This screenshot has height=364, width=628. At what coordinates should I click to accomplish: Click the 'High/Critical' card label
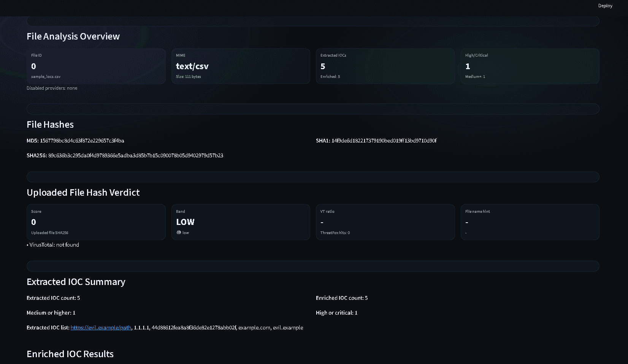[x=476, y=55]
